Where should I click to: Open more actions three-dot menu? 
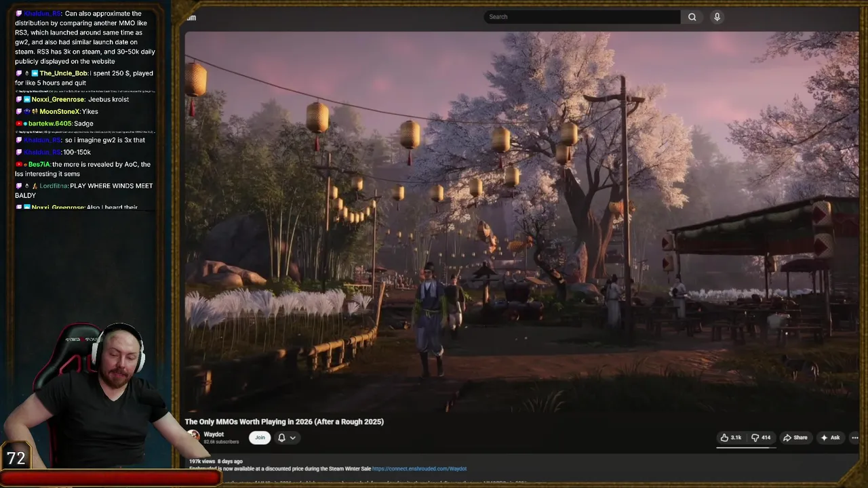[854, 438]
